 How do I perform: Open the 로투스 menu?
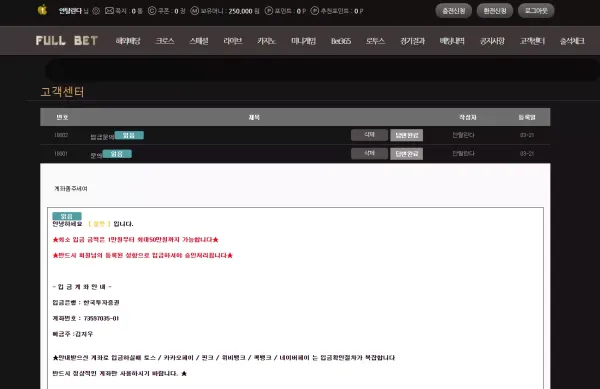[x=375, y=41]
